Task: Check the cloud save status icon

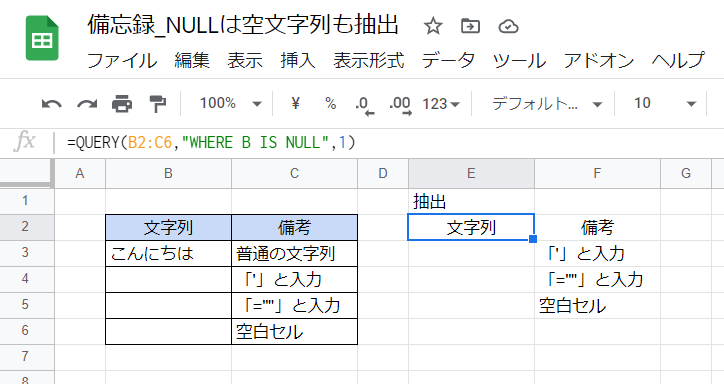Action: click(508, 27)
